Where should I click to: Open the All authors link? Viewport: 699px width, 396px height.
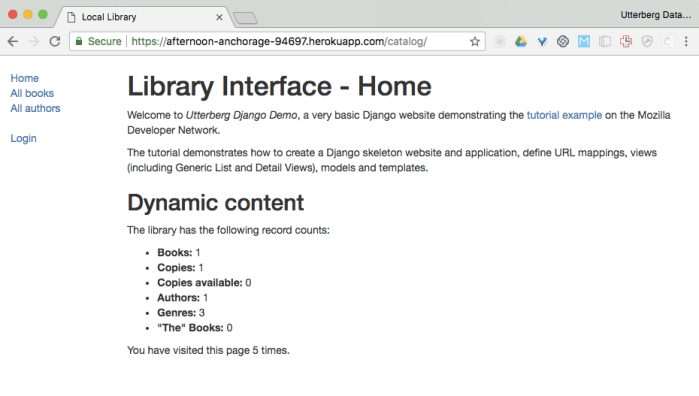coord(35,108)
